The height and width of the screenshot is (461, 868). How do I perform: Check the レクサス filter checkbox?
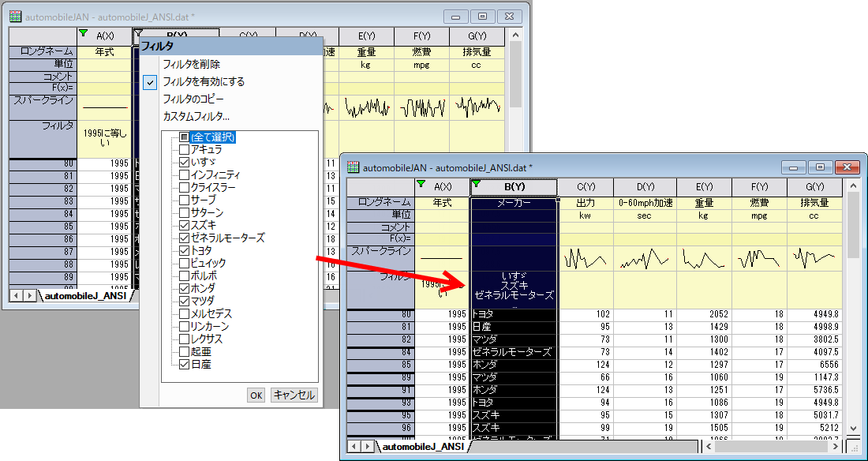185,339
